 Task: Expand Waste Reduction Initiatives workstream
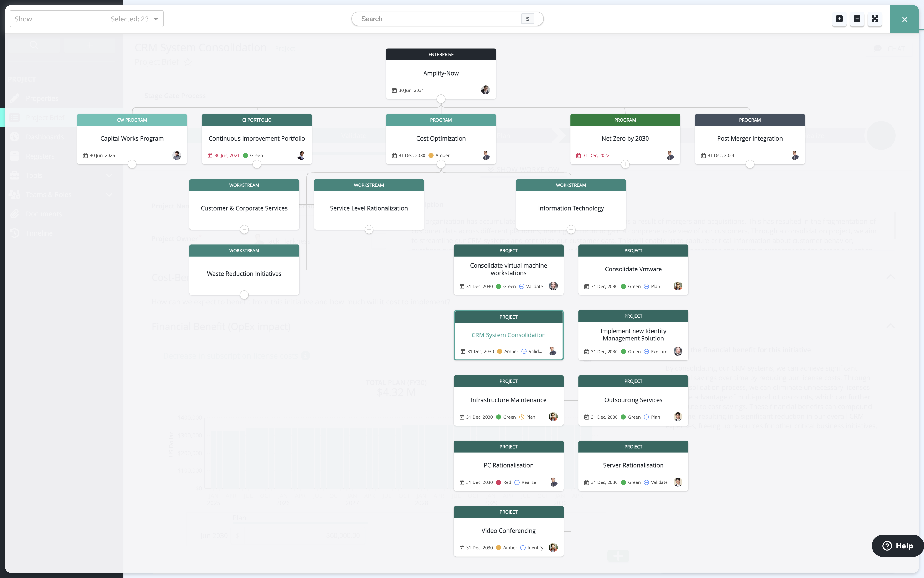coord(244,295)
